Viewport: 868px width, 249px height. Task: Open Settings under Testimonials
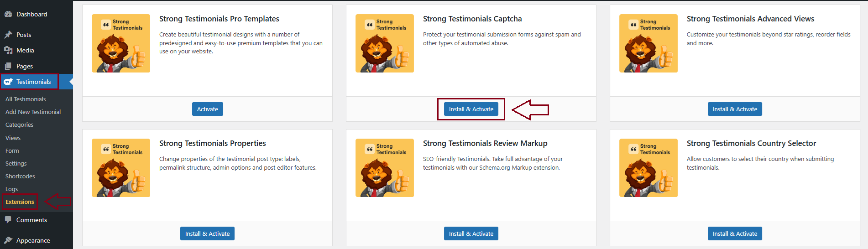(16, 163)
